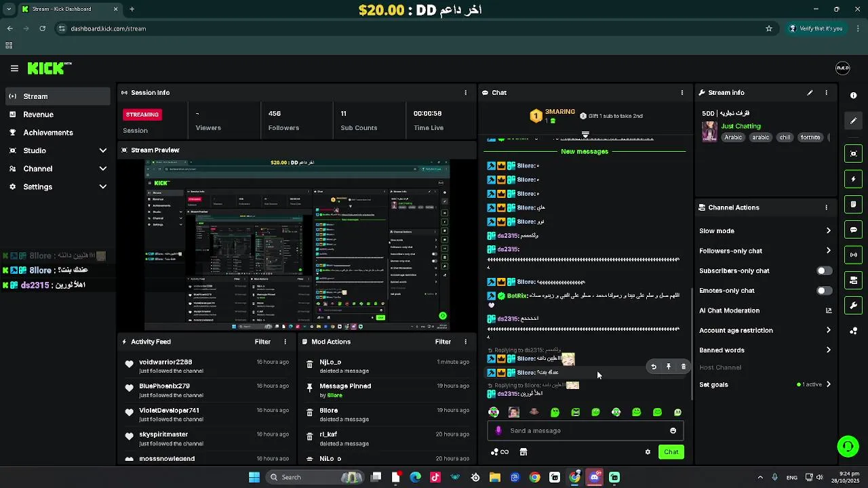Bookmark this page with the star icon
This screenshot has height=488, width=868.
tap(769, 28)
